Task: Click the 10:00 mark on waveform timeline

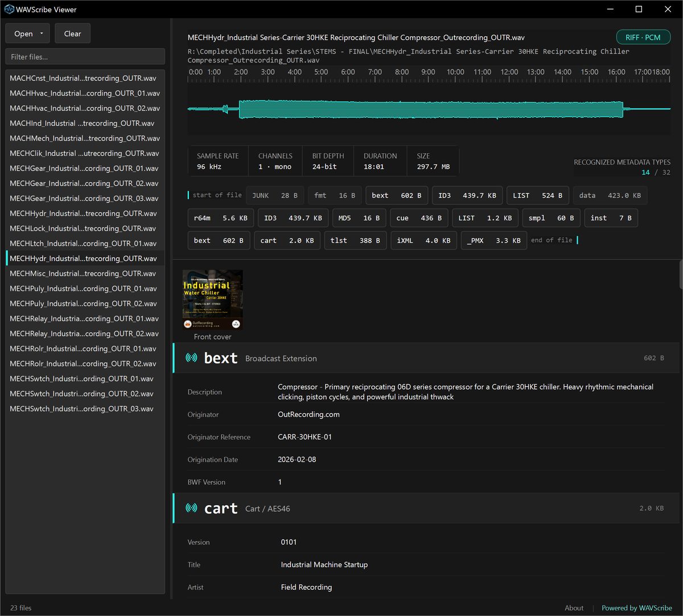Action: [455, 72]
